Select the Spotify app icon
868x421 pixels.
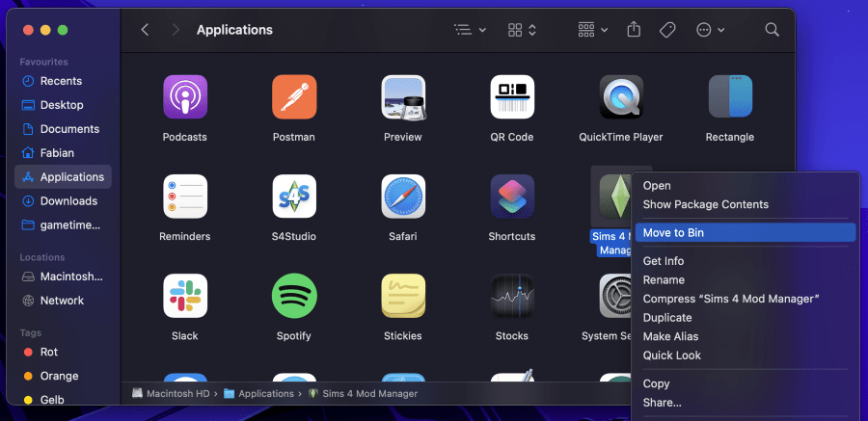coord(294,296)
